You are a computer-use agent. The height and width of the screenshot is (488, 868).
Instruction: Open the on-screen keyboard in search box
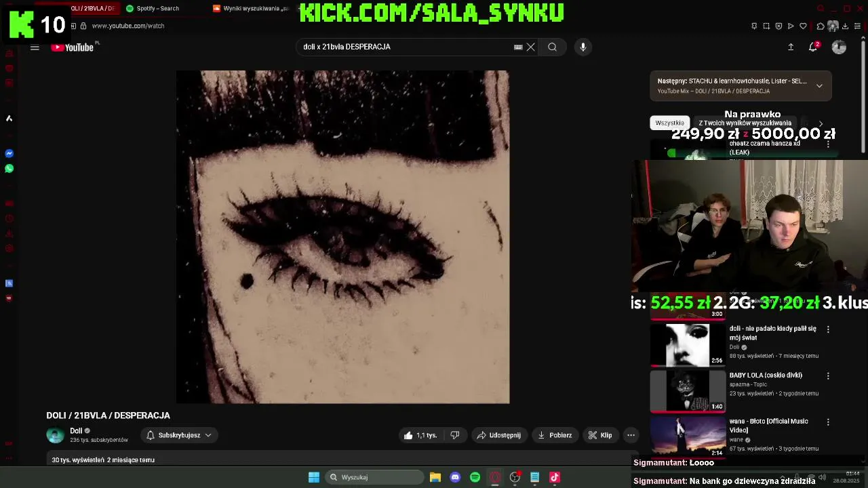pos(518,47)
